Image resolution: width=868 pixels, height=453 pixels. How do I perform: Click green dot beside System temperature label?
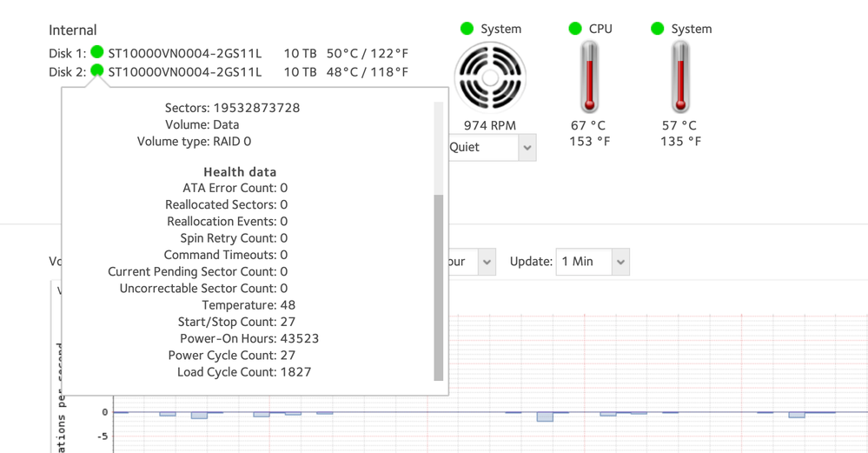coord(657,28)
